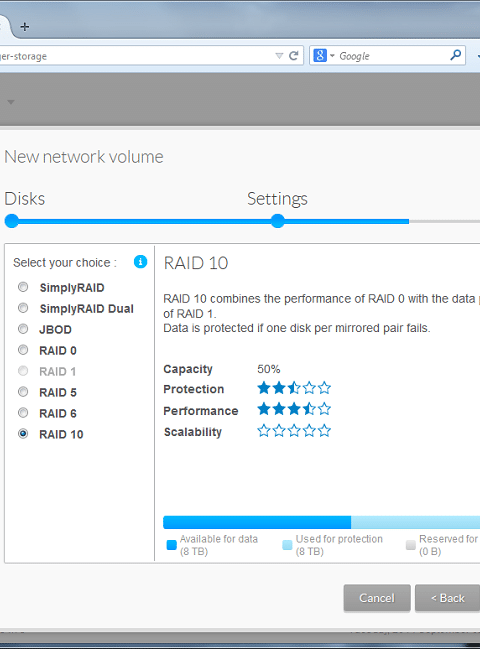Click the Reserved legend swatch

point(410,545)
